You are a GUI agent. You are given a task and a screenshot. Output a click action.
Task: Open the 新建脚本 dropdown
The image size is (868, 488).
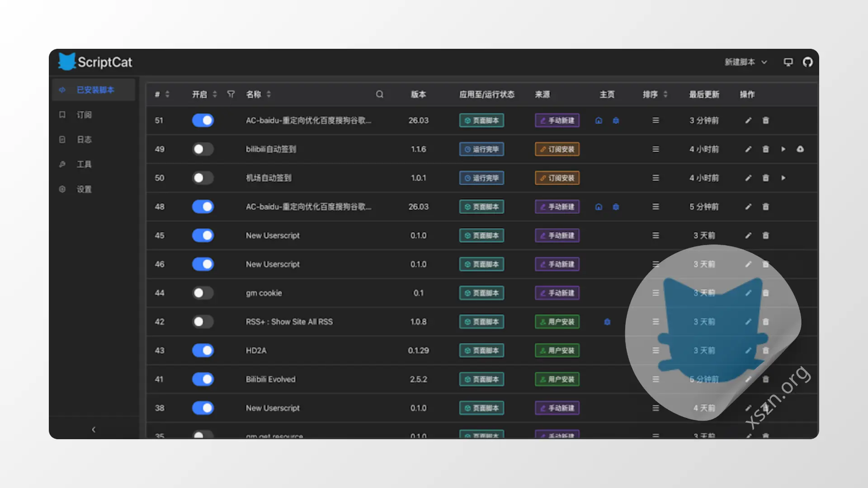click(x=746, y=62)
